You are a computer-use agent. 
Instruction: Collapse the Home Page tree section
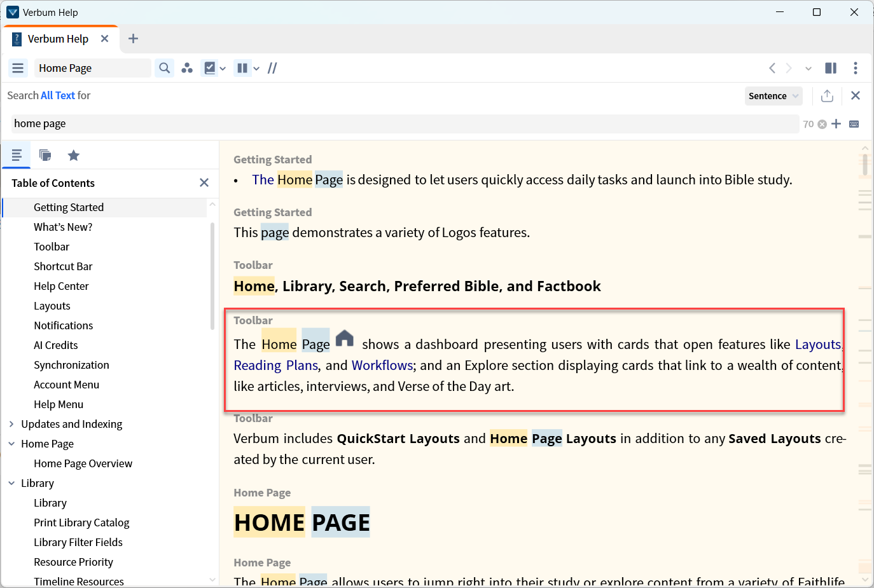11,444
